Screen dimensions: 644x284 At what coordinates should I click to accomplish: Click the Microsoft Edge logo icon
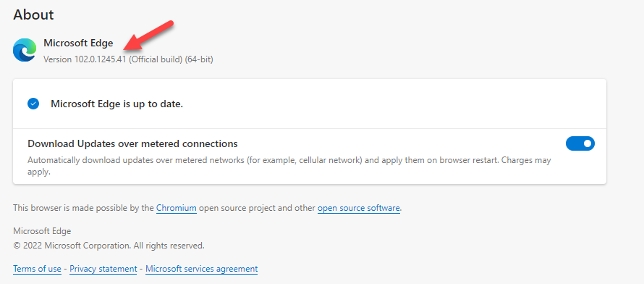[25, 50]
